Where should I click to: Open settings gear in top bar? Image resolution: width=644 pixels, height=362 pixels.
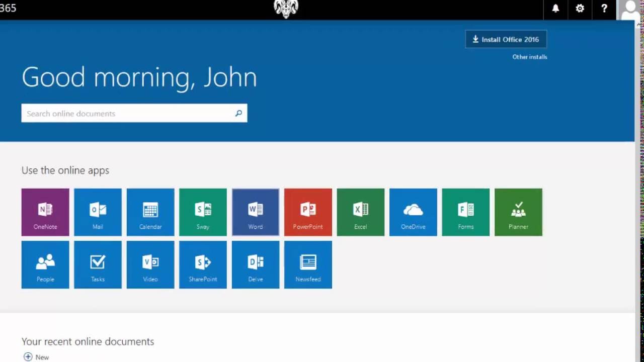pos(580,9)
